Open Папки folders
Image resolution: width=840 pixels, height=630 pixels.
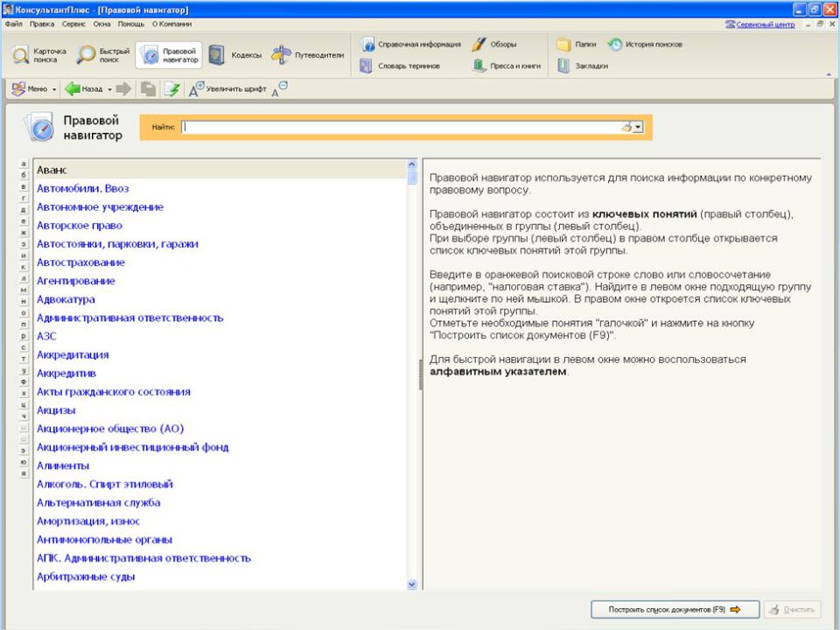577,45
